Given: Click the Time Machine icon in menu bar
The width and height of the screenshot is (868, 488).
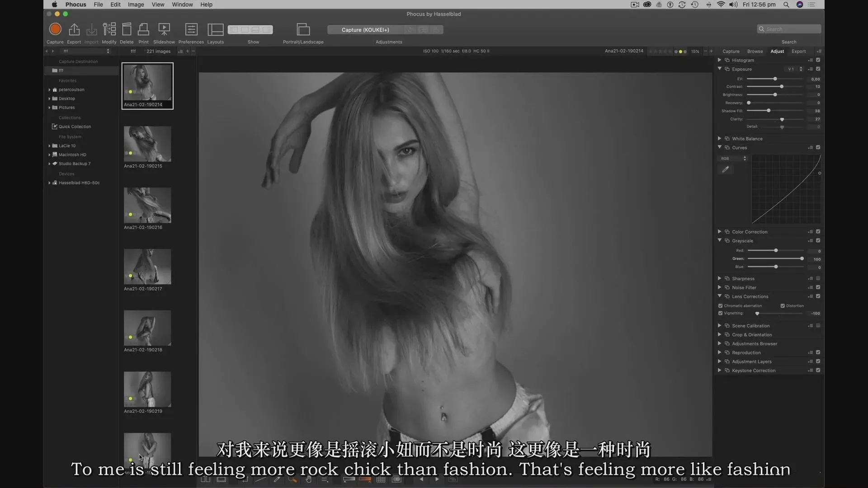Looking at the screenshot, I should tap(695, 5).
